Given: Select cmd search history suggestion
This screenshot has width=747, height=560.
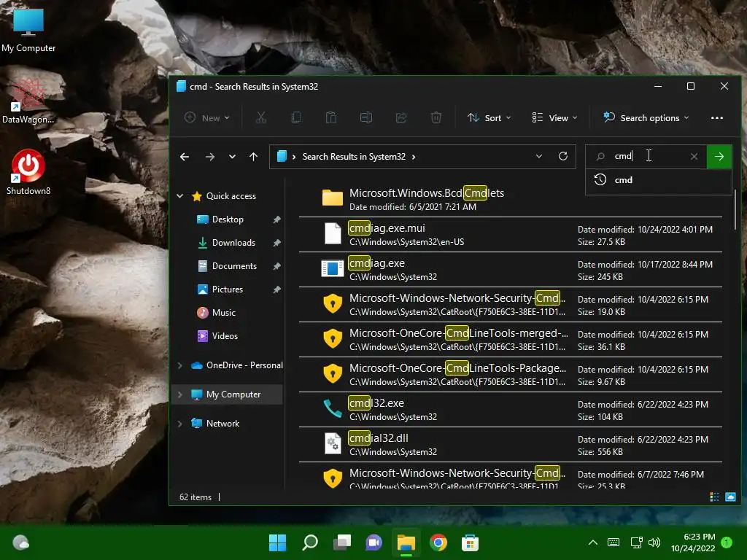Looking at the screenshot, I should pos(659,180).
